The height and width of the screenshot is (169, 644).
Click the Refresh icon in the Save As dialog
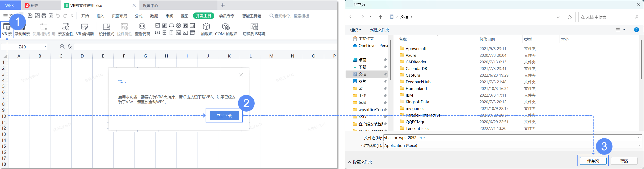[569, 17]
